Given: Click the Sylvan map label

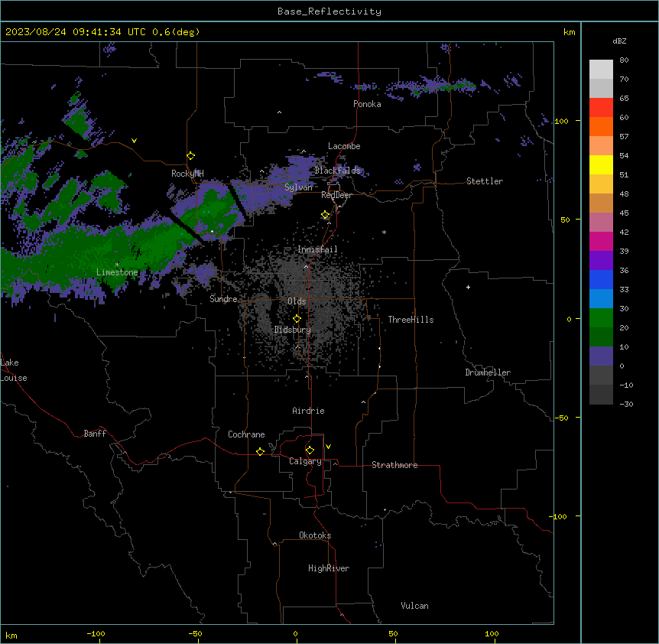Looking at the screenshot, I should [298, 187].
